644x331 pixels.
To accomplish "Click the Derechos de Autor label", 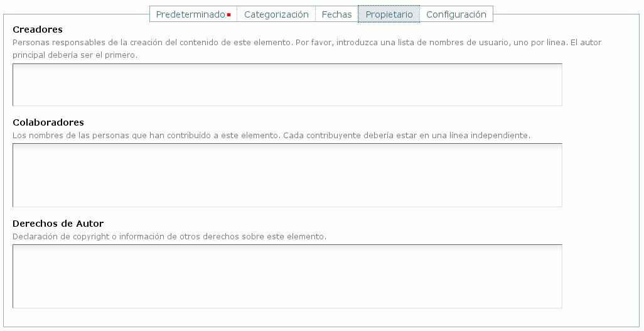I will [58, 224].
